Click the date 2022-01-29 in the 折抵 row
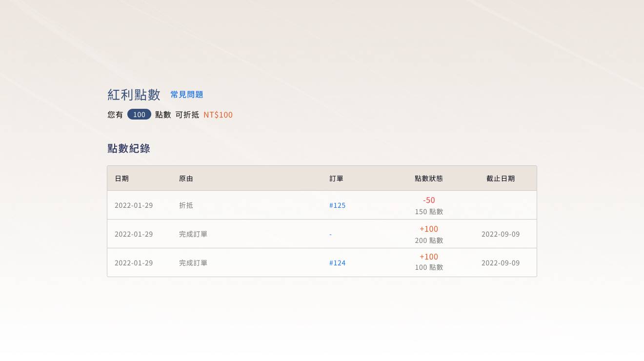The height and width of the screenshot is (361, 644). (134, 205)
